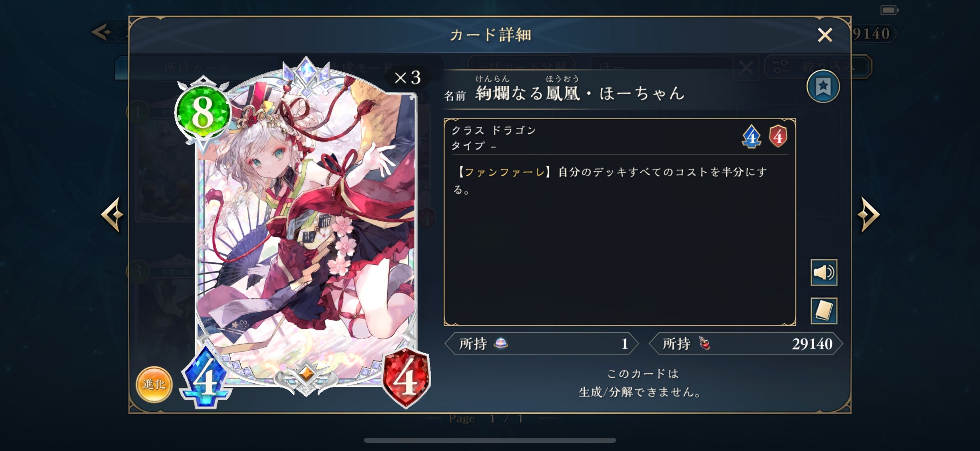Tap the blue attack 4 icon on card
The width and height of the screenshot is (980, 451).
(x=206, y=378)
